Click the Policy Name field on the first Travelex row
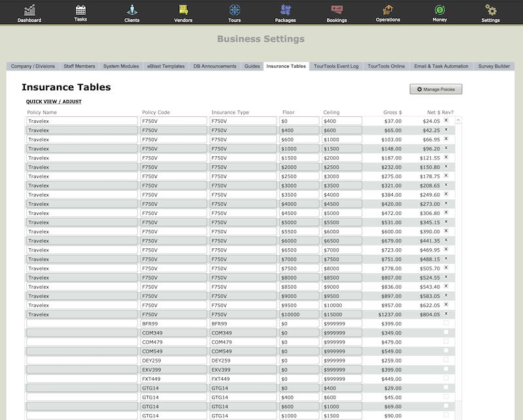This screenshot has height=420, width=523. [81, 121]
